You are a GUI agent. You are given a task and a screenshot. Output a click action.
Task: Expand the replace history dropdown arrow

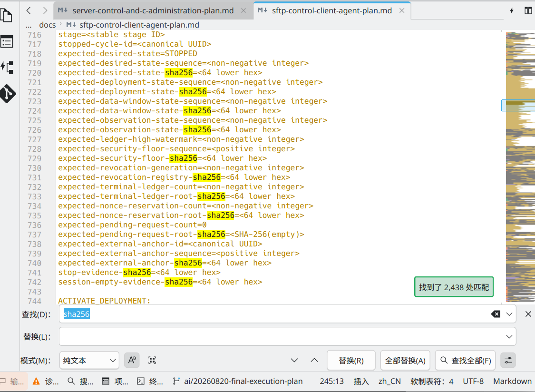509,337
